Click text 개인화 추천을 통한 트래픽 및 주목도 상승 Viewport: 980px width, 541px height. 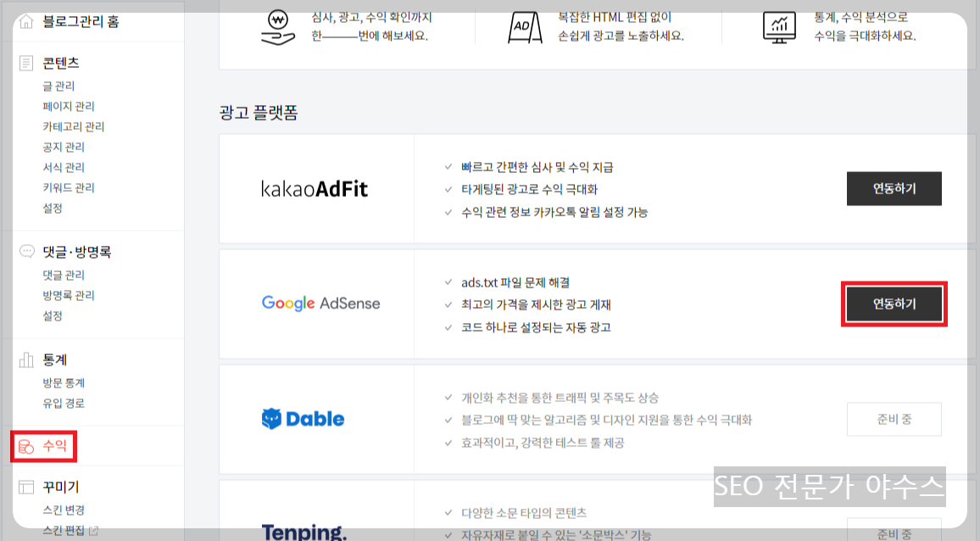pyautogui.click(x=560, y=398)
